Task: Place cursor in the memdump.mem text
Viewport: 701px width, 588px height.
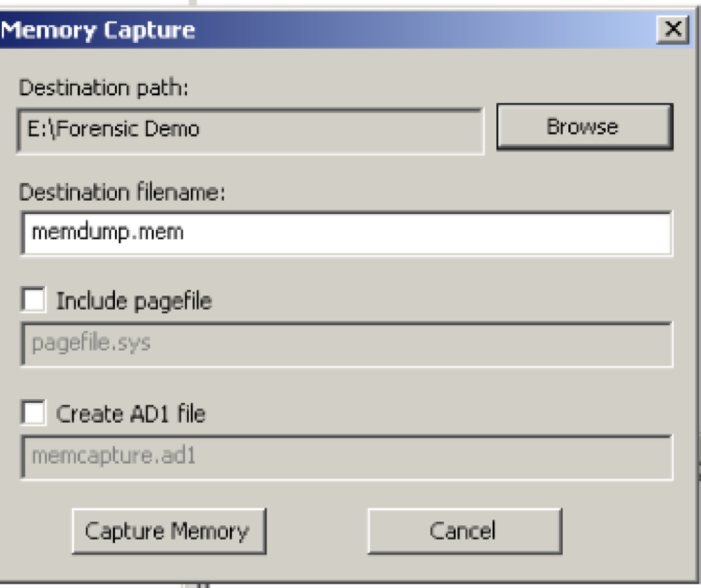Action: click(x=107, y=233)
